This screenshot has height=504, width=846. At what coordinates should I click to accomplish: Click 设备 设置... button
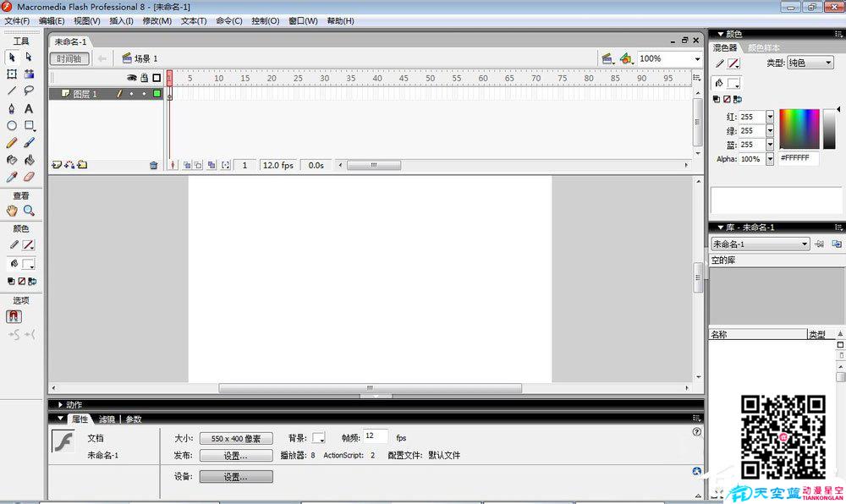coord(236,477)
